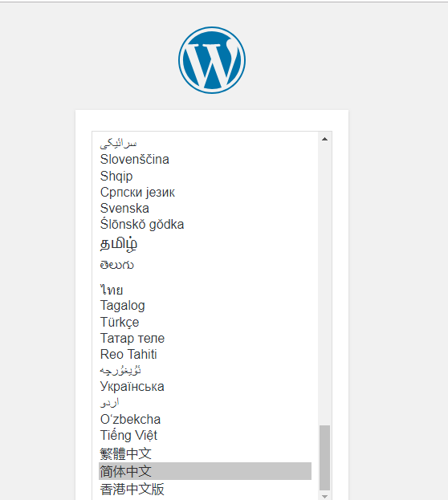Select Українська from the list

pyautogui.click(x=205, y=387)
